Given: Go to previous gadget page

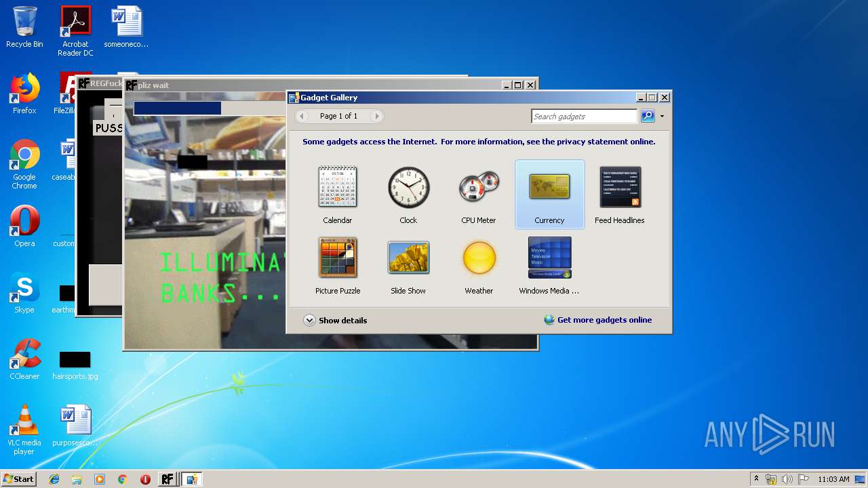Looking at the screenshot, I should [x=302, y=117].
